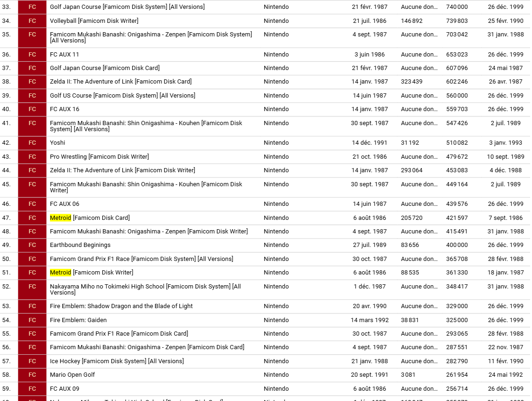Click Zelda II [Famicom Disk Writer] title

pyautogui.click(x=122, y=170)
